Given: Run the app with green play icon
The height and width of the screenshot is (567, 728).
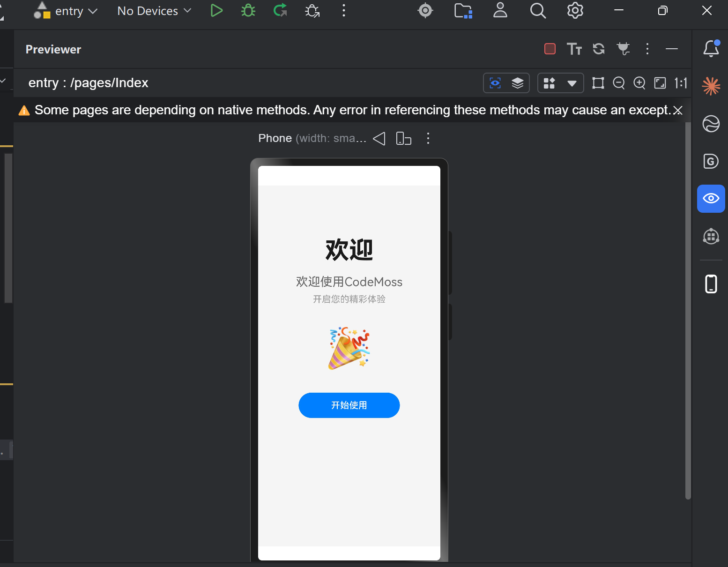Looking at the screenshot, I should point(216,11).
